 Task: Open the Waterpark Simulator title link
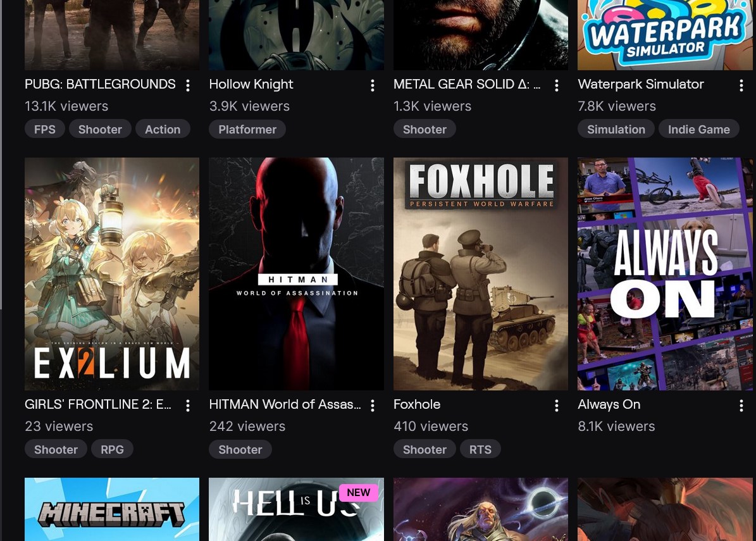coord(641,84)
